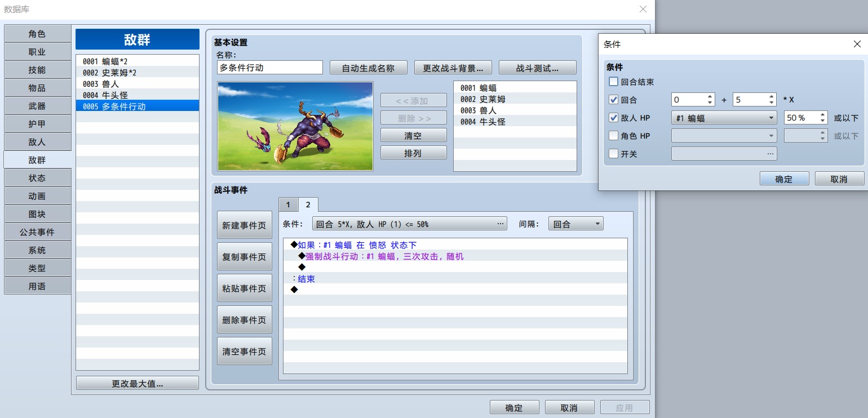Open the 公共事件 database tab
The width and height of the screenshot is (868, 418).
[37, 232]
